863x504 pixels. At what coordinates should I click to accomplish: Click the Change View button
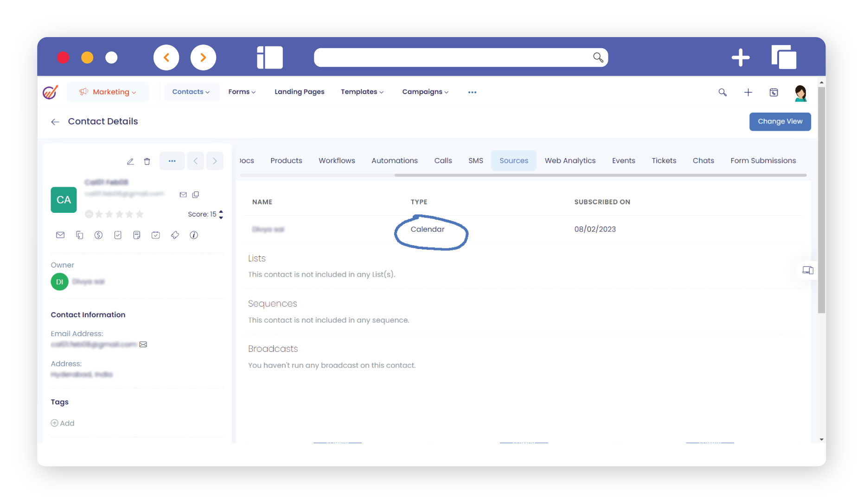point(780,121)
